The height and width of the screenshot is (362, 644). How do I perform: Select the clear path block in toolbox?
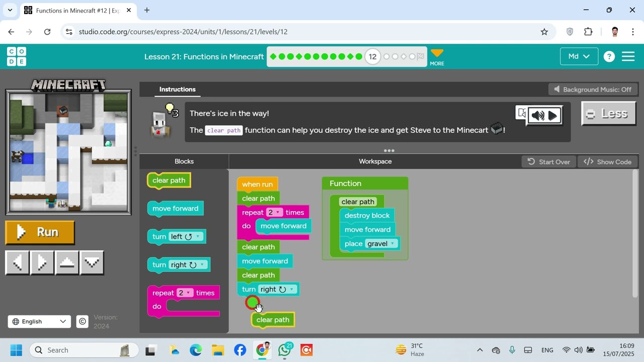pyautogui.click(x=169, y=180)
